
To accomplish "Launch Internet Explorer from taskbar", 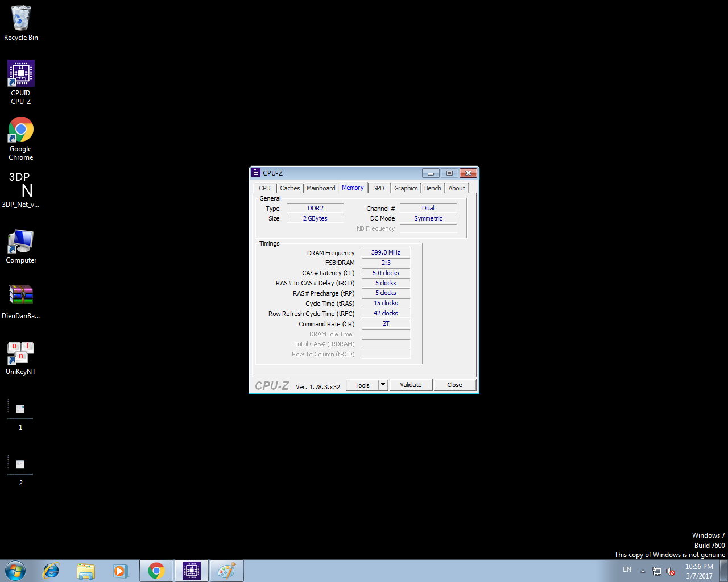I will [51, 571].
